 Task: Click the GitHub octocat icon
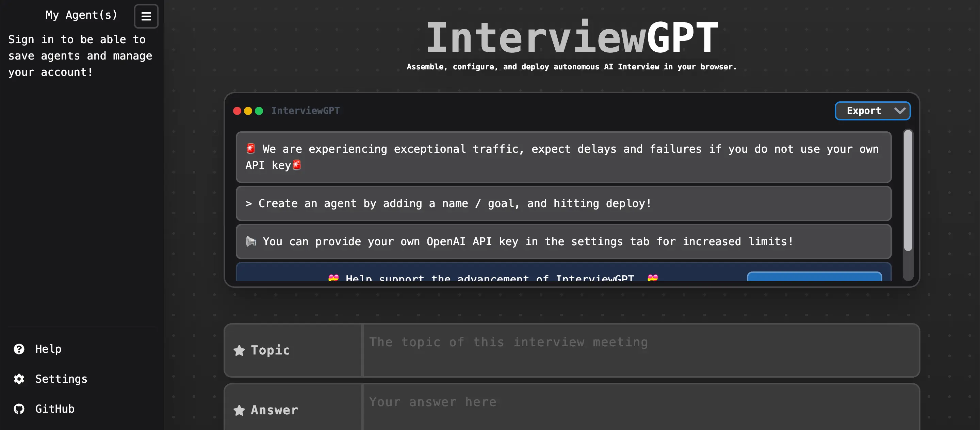(19, 409)
